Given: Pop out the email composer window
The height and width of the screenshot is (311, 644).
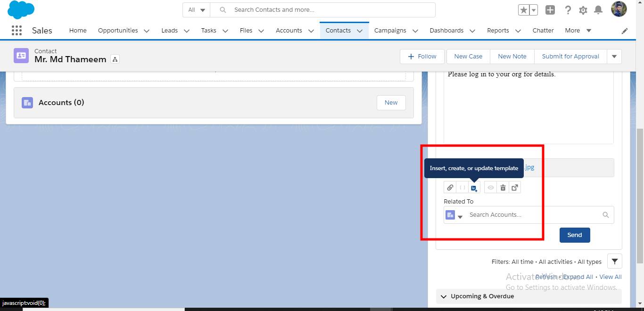Looking at the screenshot, I should (x=515, y=187).
